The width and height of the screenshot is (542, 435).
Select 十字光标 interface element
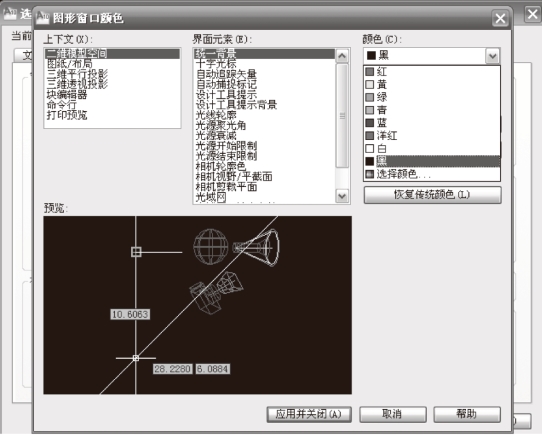coord(216,64)
